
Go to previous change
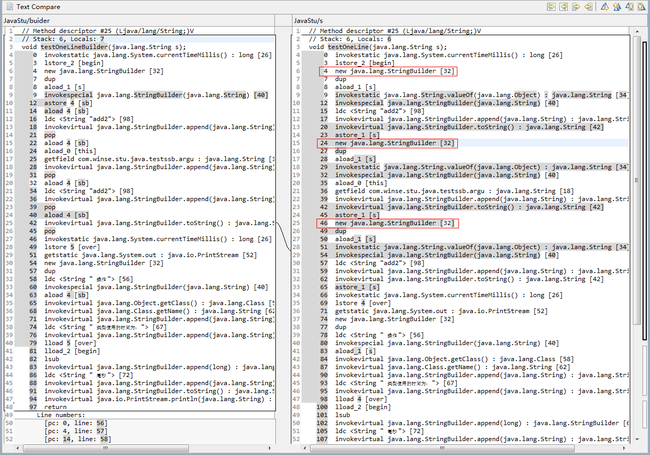click(x=642, y=7)
